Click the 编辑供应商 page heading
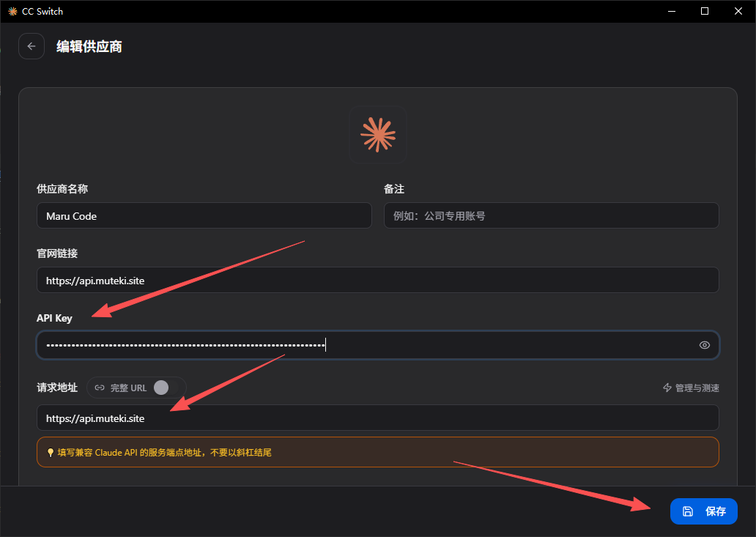Viewport: 756px width, 537px height. point(89,47)
